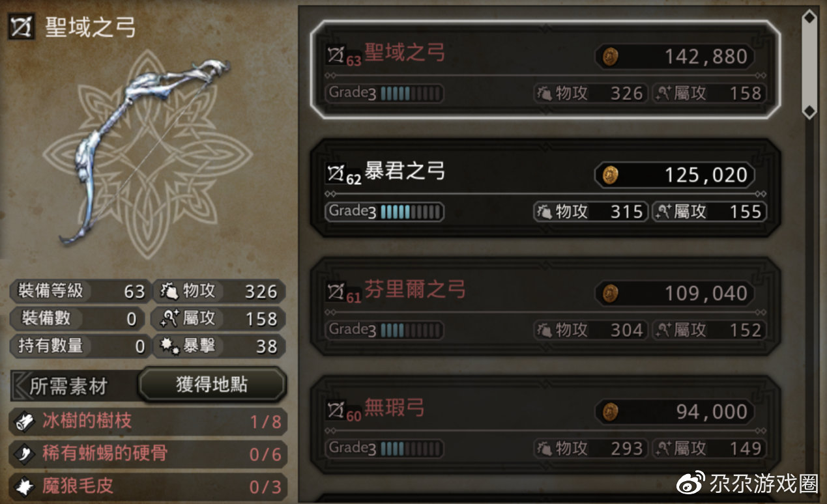The height and width of the screenshot is (504, 827).
Task: Click the bow icon beside 聖域之弓 title
Action: 22,27
